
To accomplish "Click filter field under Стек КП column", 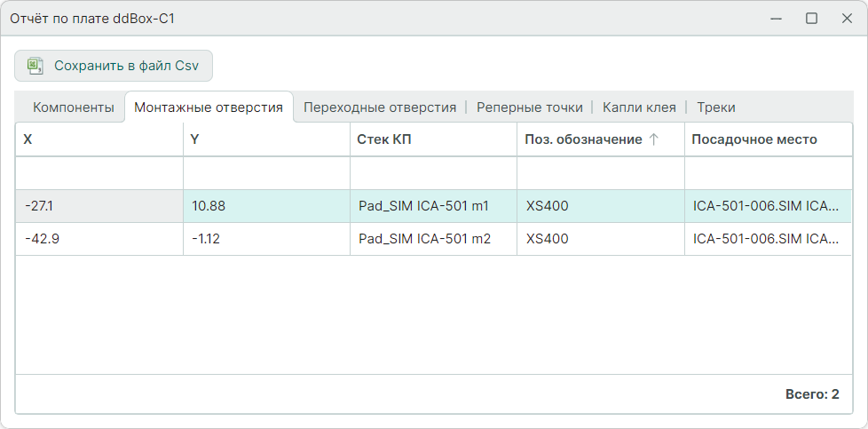I will (433, 173).
